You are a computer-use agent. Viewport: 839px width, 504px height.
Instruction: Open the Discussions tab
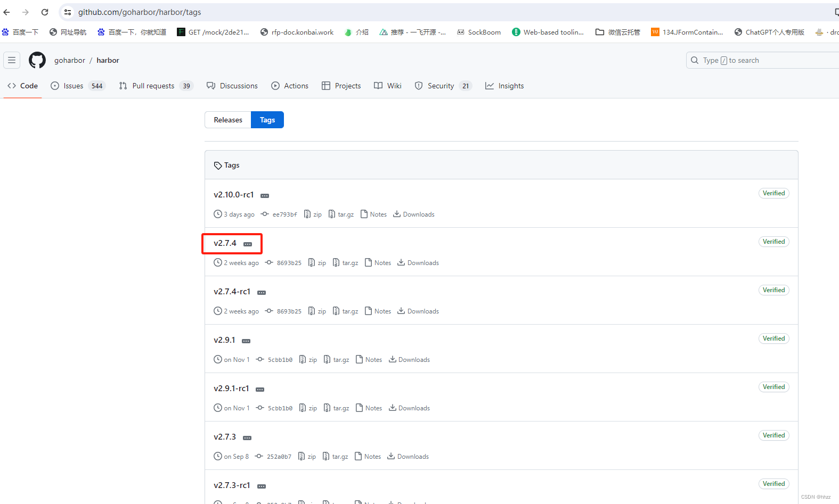(x=232, y=86)
